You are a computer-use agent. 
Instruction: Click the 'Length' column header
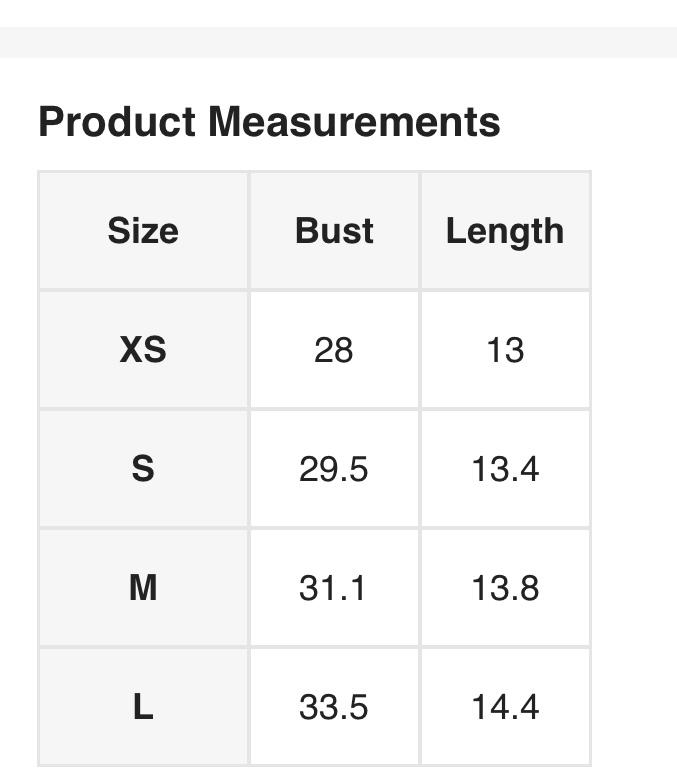pyautogui.click(x=505, y=231)
